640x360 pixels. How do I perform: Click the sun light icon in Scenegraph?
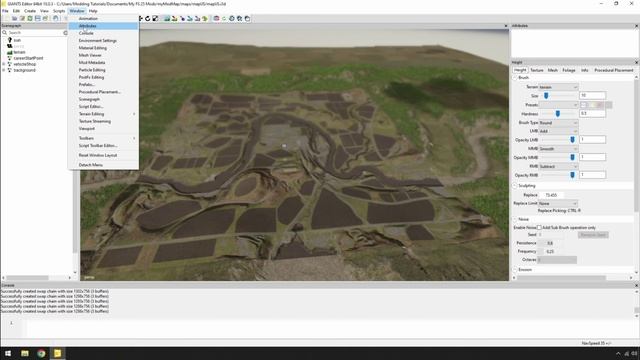pos(10,40)
